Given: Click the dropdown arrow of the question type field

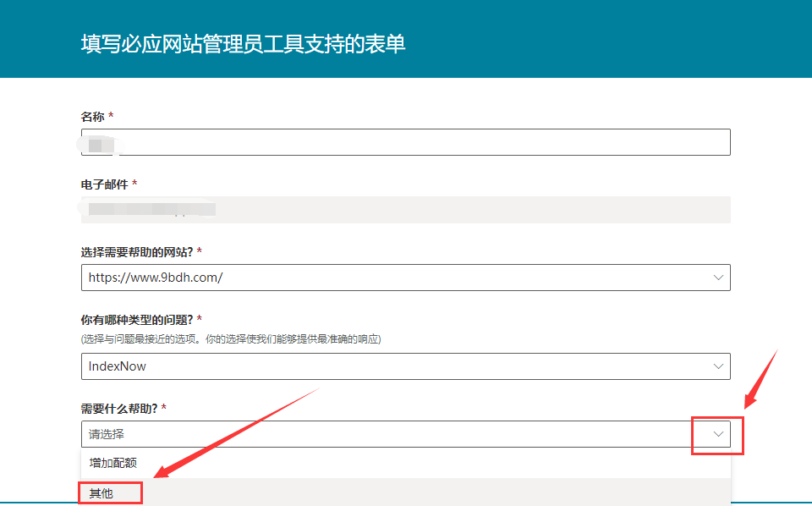Looking at the screenshot, I should 716,366.
